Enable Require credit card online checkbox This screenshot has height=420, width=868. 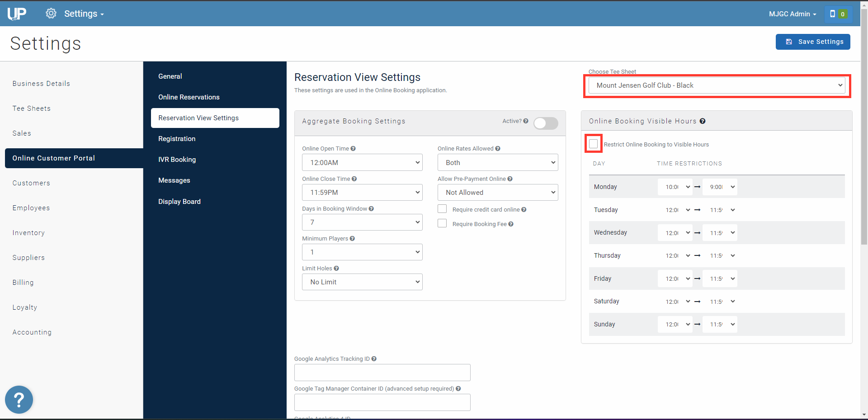point(442,209)
